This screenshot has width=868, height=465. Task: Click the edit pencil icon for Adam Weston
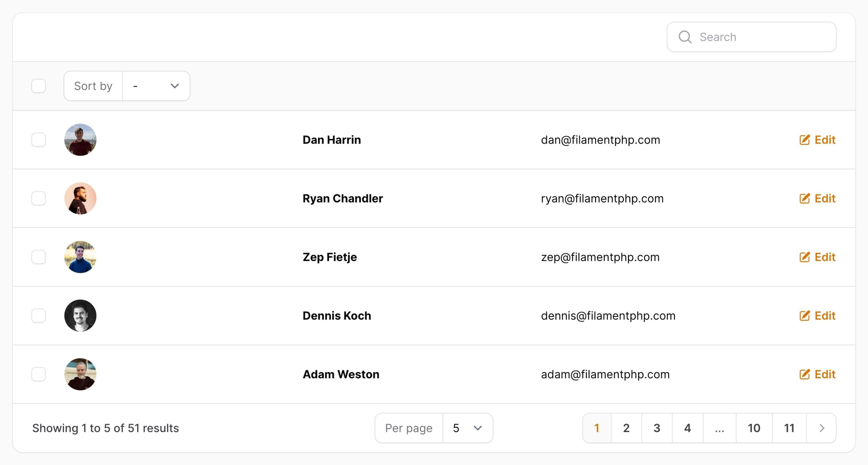tap(804, 375)
